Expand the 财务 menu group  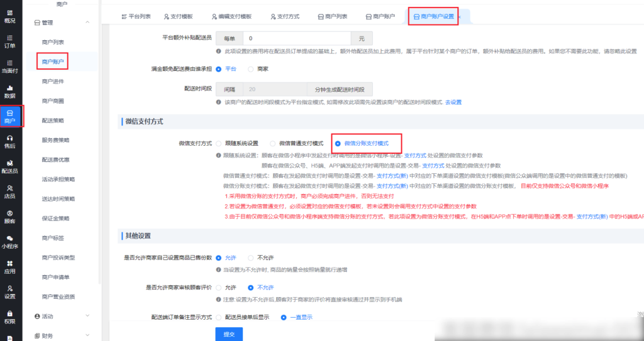click(87, 336)
